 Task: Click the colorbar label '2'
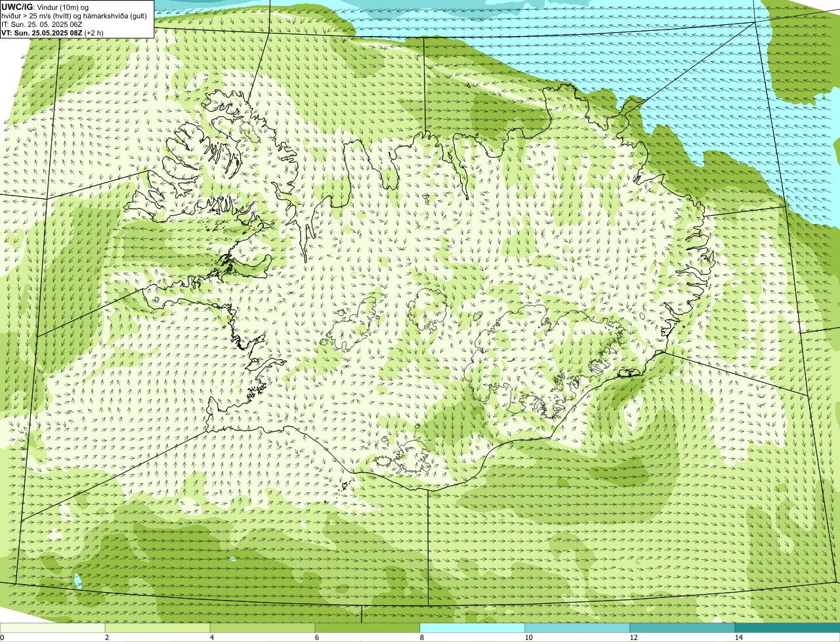(x=106, y=637)
